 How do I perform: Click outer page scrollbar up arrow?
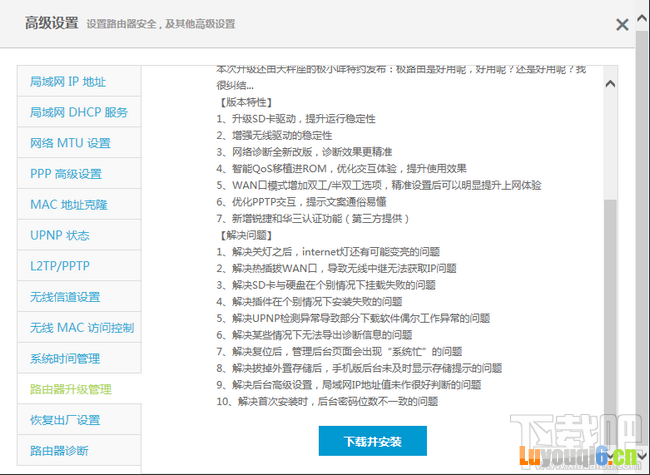(642, 18)
